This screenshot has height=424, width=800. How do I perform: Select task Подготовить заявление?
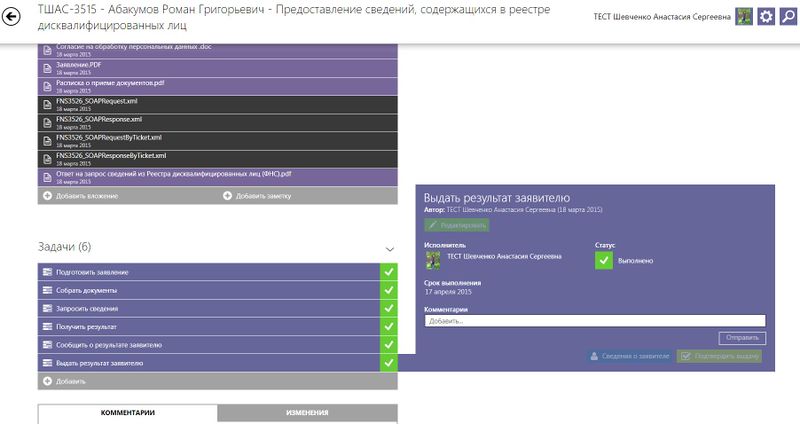click(209, 272)
